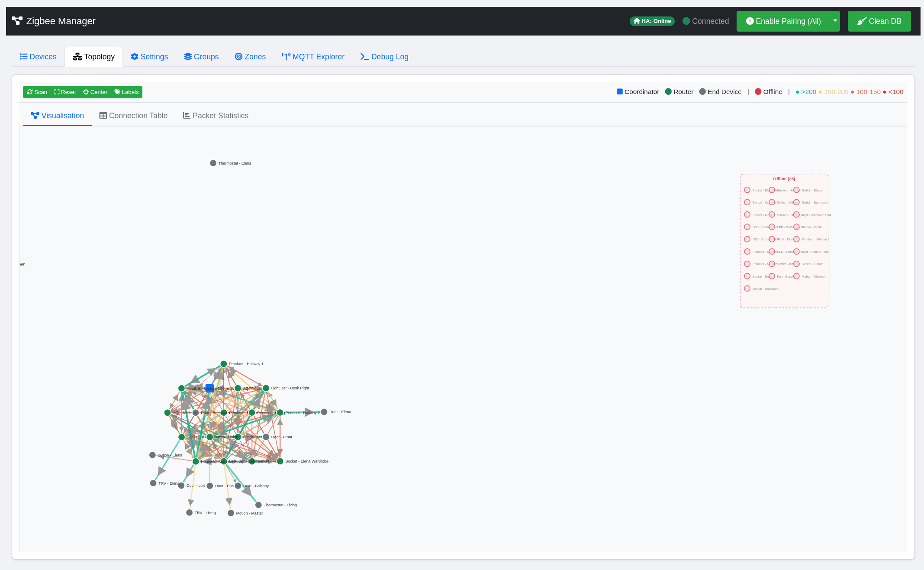Click the Offline (25) group title
Viewport: 924px width, 570px height.
pyautogui.click(x=784, y=179)
